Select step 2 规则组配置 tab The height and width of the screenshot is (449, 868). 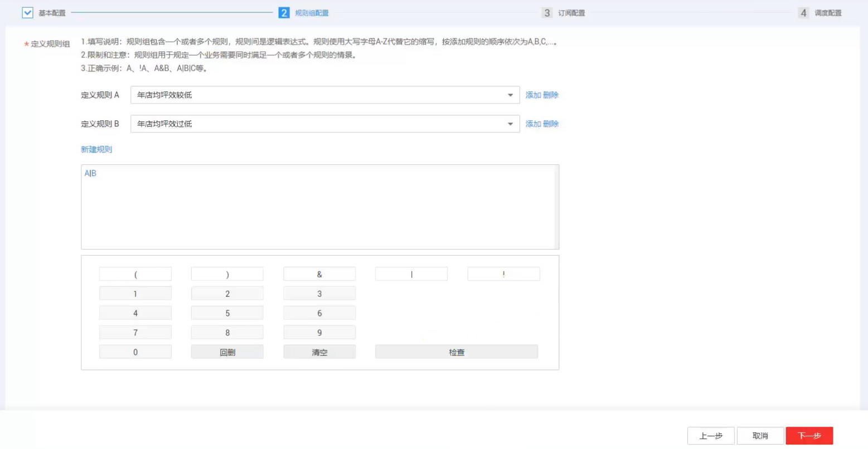point(304,13)
